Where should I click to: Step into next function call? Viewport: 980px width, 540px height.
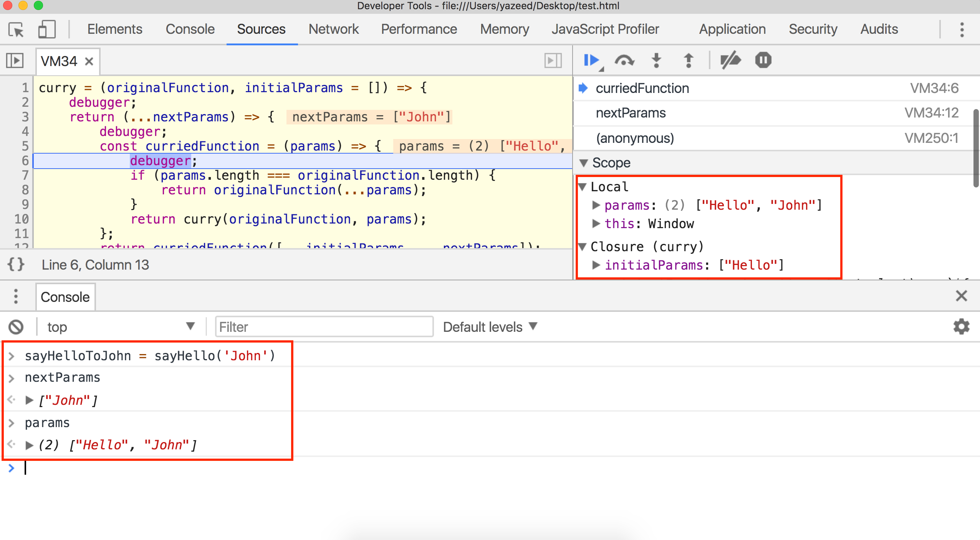tap(656, 60)
